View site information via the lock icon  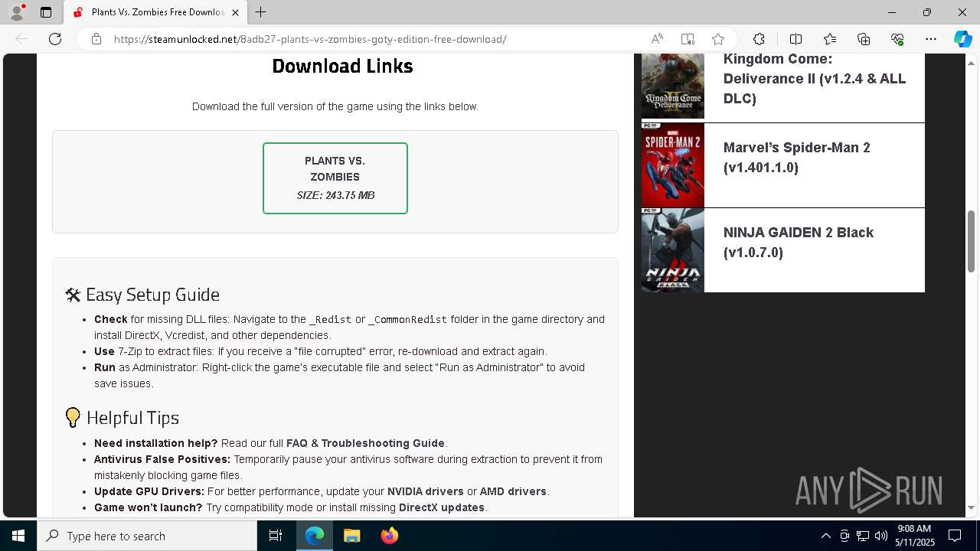[x=96, y=39]
